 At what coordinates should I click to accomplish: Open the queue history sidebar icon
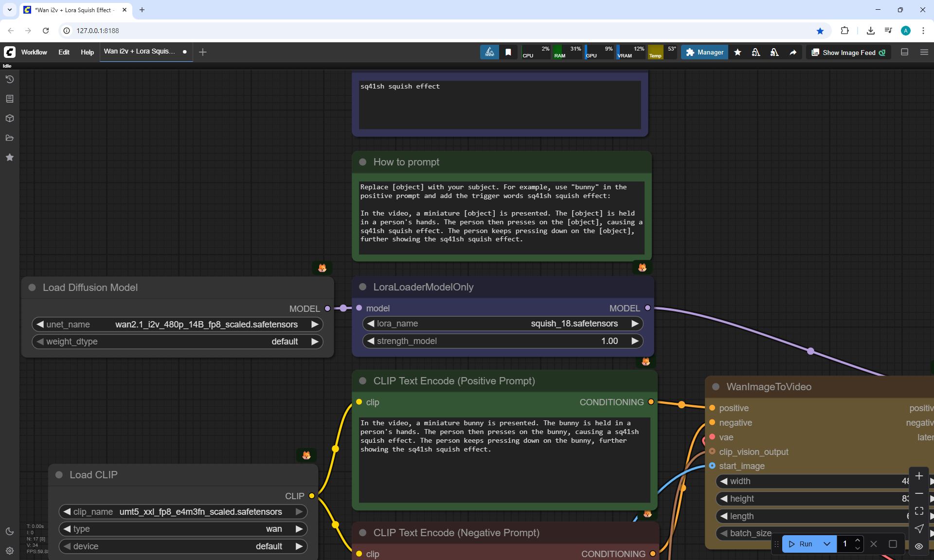click(9, 79)
